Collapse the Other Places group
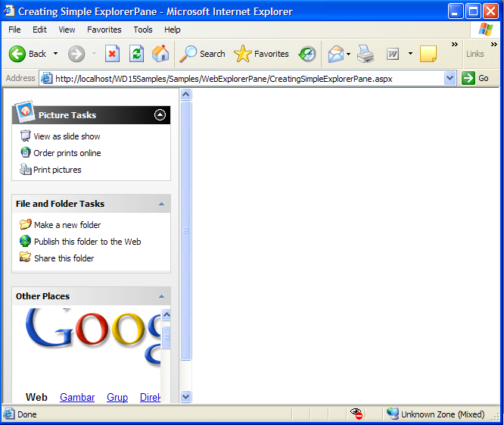 pos(161,296)
